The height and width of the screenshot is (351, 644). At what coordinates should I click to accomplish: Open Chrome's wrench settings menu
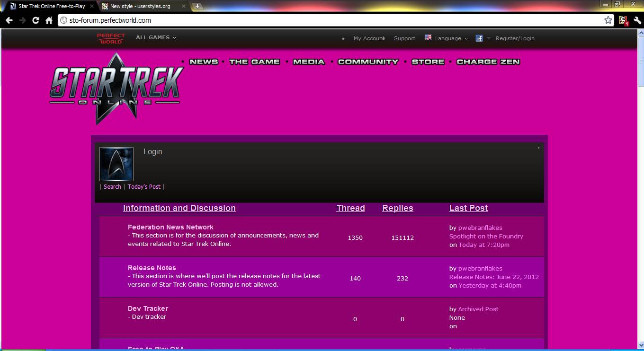[636, 20]
